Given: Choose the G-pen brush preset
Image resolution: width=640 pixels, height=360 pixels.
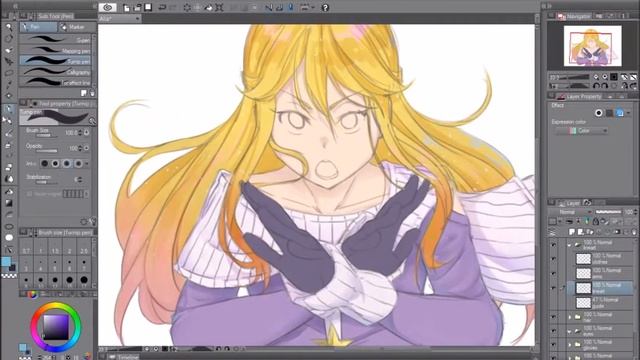Looking at the screenshot, I should click(56, 40).
